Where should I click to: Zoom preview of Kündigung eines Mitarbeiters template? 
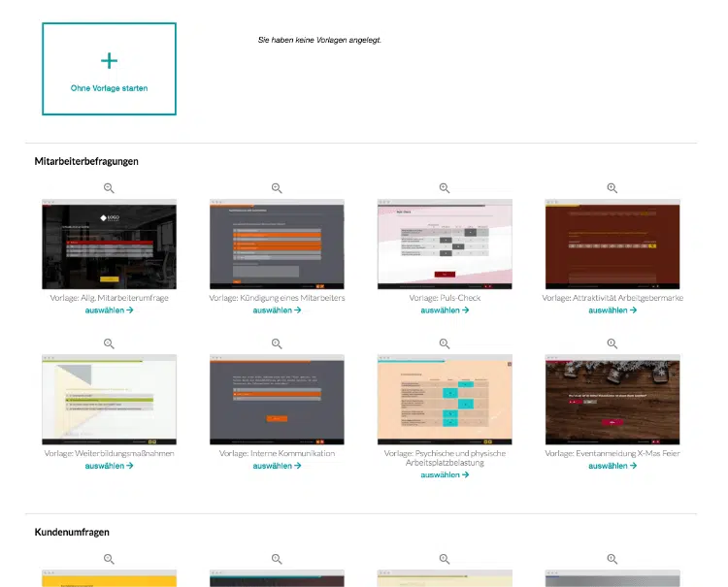coord(277,188)
